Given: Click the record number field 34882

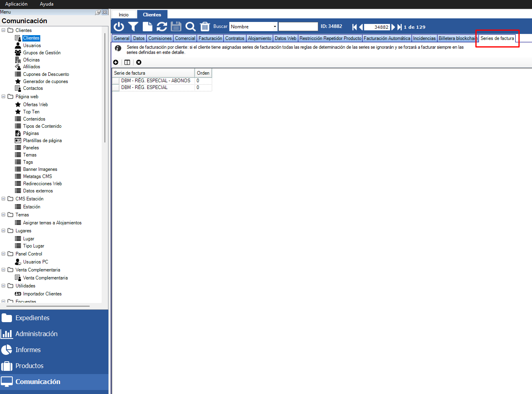Looking at the screenshot, I should click(x=377, y=27).
